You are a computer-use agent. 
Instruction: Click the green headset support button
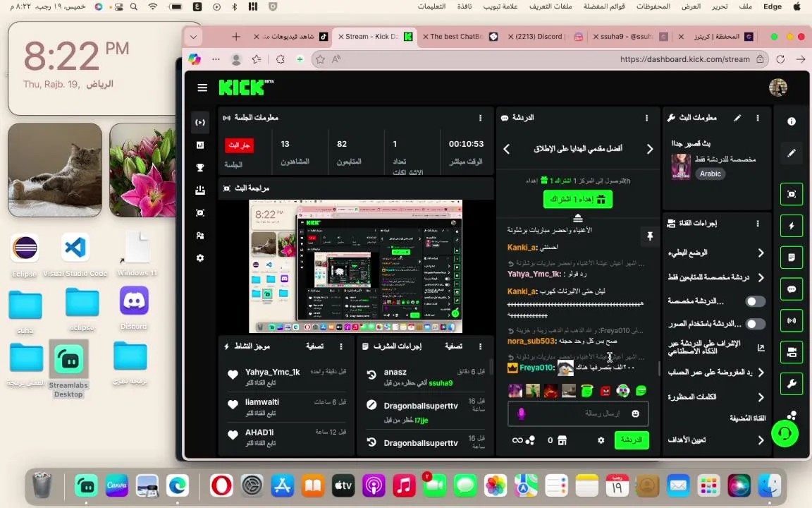click(x=785, y=433)
